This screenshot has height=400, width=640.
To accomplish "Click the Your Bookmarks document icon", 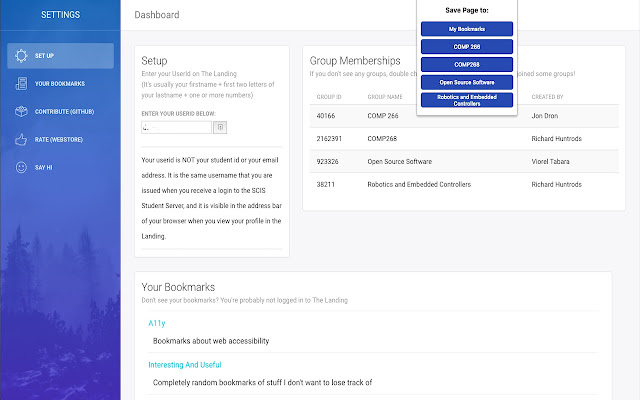I will [22, 84].
